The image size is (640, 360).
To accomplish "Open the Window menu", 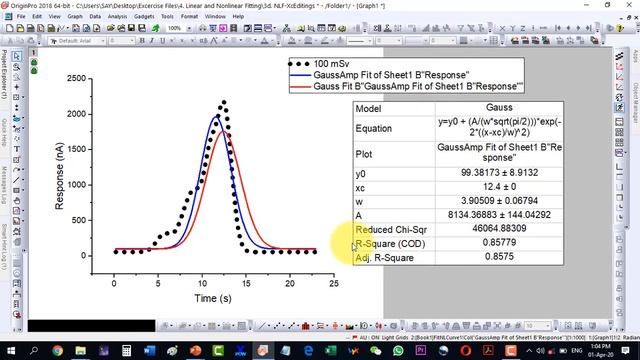I will pyautogui.click(x=215, y=17).
